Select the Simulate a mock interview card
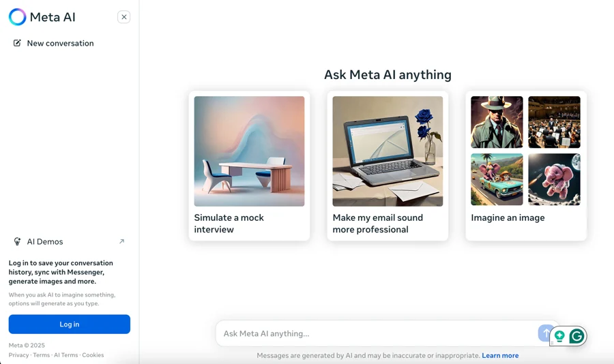The image size is (614, 364). coord(249,166)
